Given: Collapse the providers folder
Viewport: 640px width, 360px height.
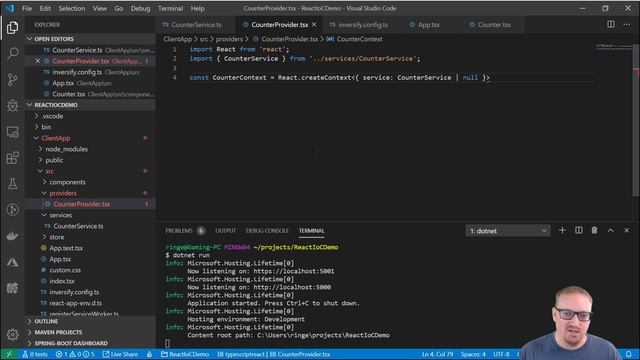Looking at the screenshot, I should click(62, 193).
